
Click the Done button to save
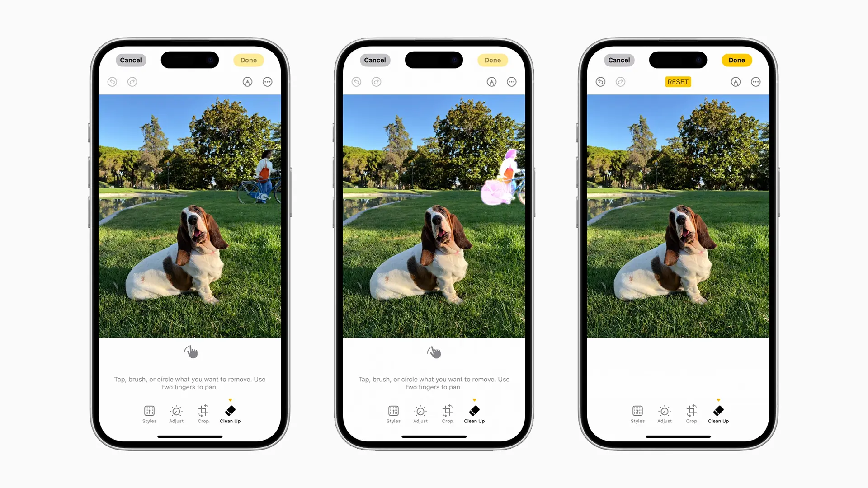tap(737, 60)
